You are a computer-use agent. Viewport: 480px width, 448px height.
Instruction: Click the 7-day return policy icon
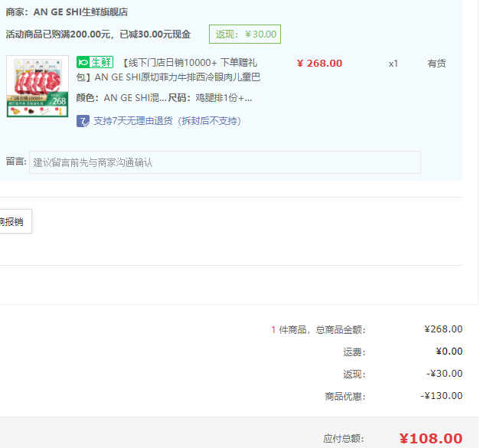point(83,121)
